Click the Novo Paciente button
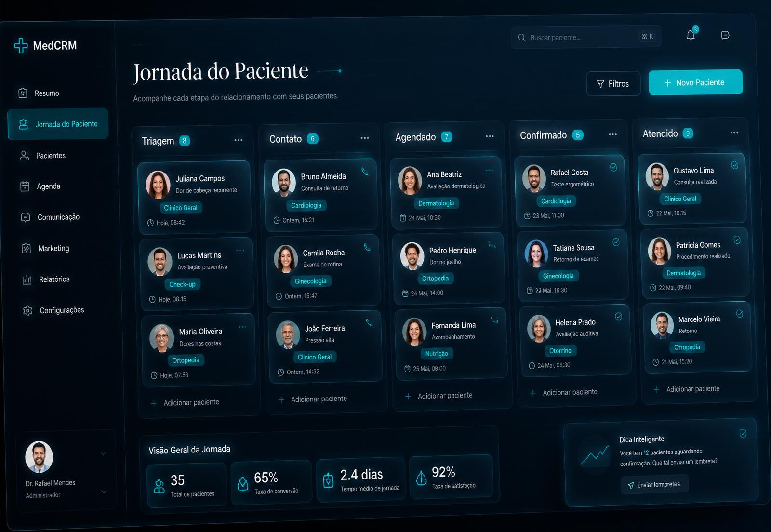 695,82
